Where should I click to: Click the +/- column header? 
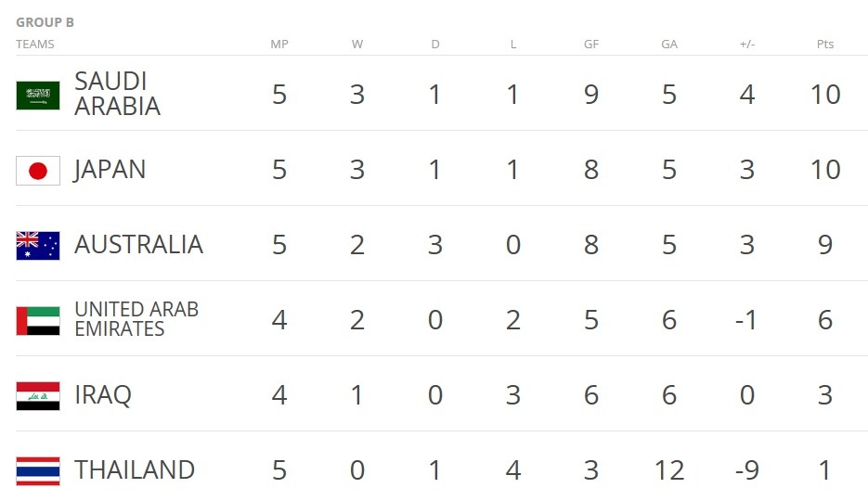(746, 45)
